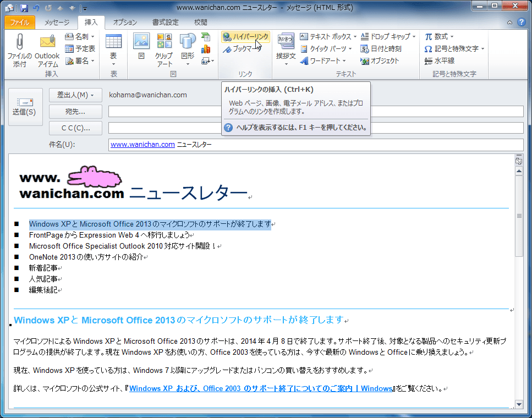Click the paste options icon above scrollbar

coord(519,161)
